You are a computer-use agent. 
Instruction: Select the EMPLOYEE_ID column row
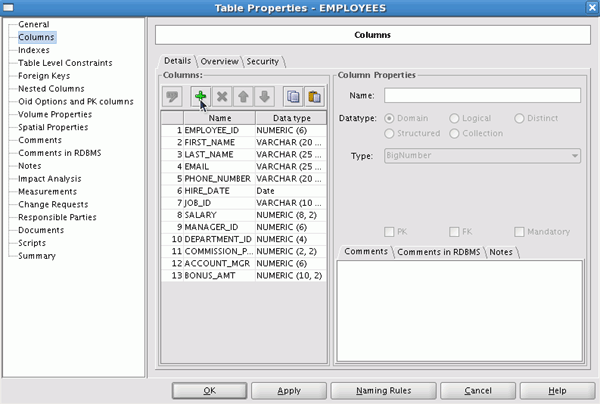click(244, 130)
